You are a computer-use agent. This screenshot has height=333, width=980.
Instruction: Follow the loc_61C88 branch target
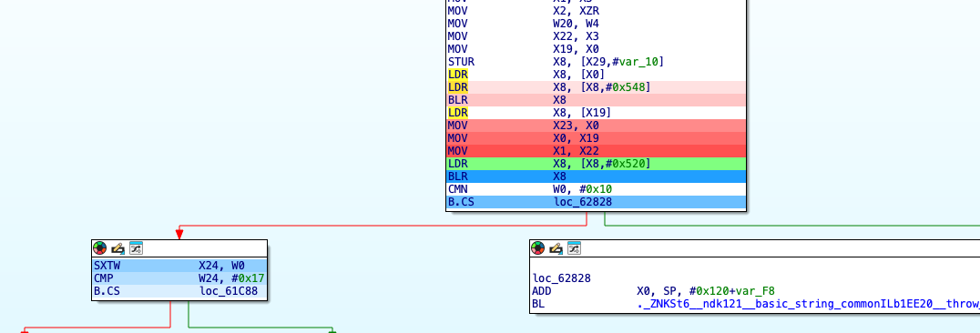[x=229, y=291]
